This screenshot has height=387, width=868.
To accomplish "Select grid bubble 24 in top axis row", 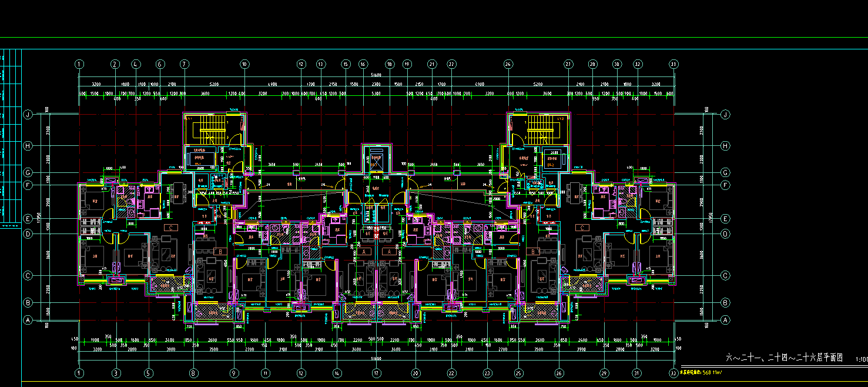I will tap(508, 64).
